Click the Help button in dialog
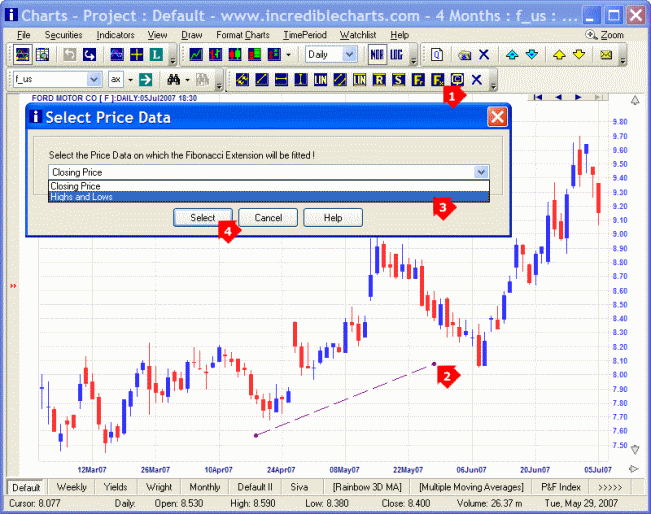 click(x=333, y=218)
